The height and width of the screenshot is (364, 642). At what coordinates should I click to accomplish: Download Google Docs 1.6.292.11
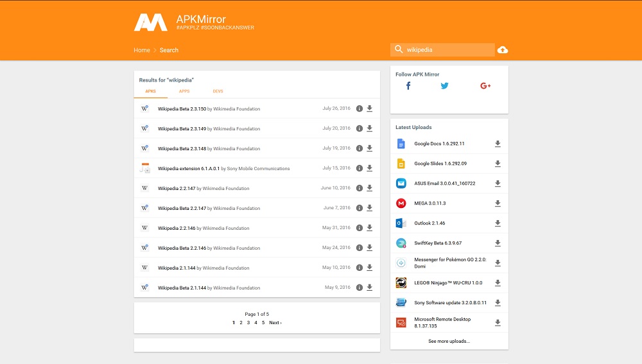point(498,144)
